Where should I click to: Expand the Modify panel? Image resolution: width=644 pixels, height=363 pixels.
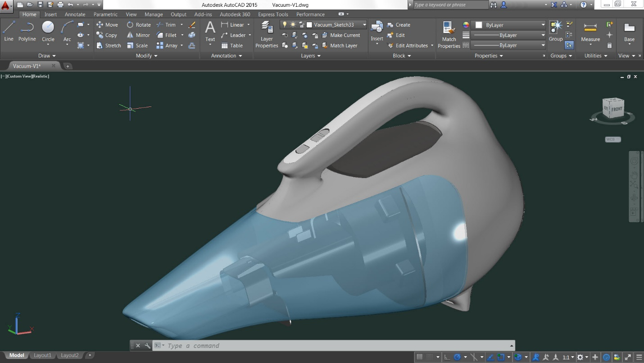[146, 55]
